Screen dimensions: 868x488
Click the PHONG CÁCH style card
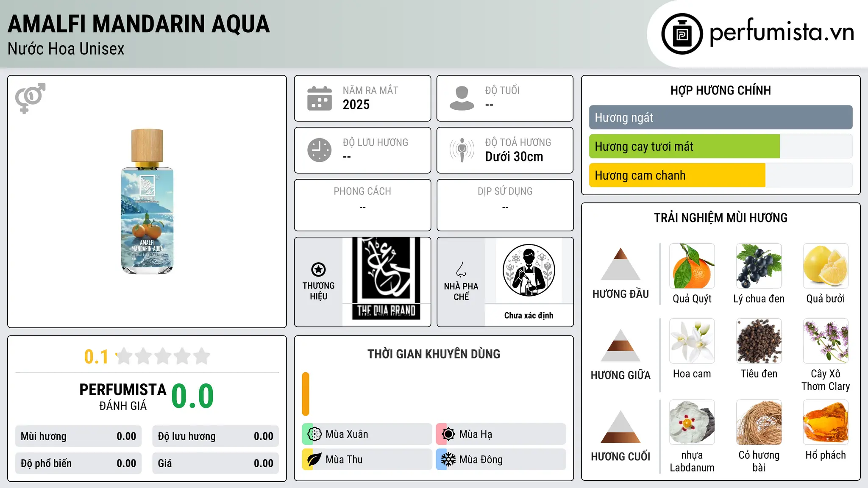pos(362,205)
